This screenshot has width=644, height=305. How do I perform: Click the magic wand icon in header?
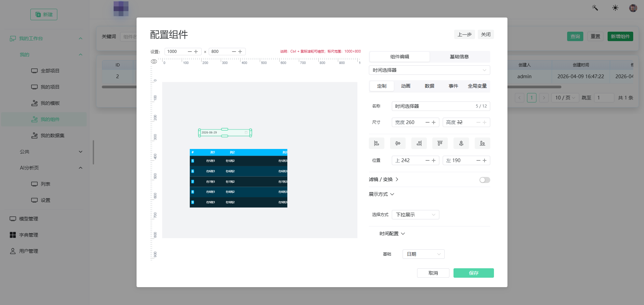point(595,8)
